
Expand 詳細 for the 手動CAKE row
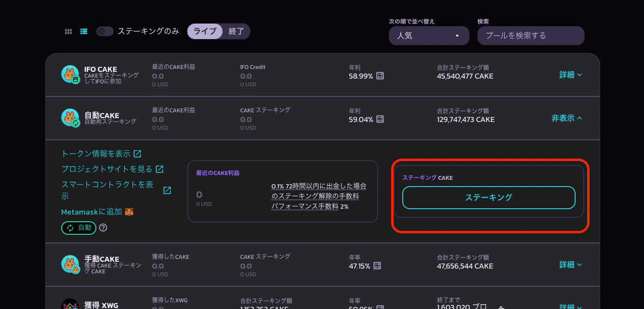[x=571, y=265]
